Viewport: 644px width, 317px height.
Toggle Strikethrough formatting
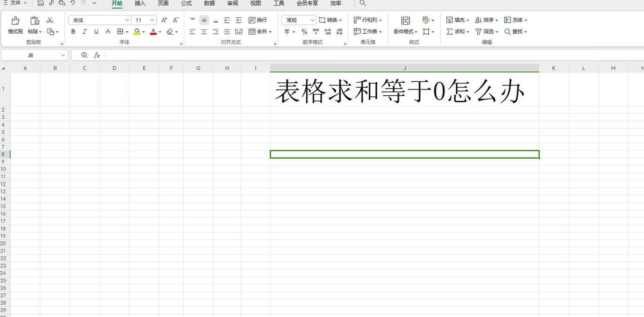pyautogui.click(x=108, y=32)
